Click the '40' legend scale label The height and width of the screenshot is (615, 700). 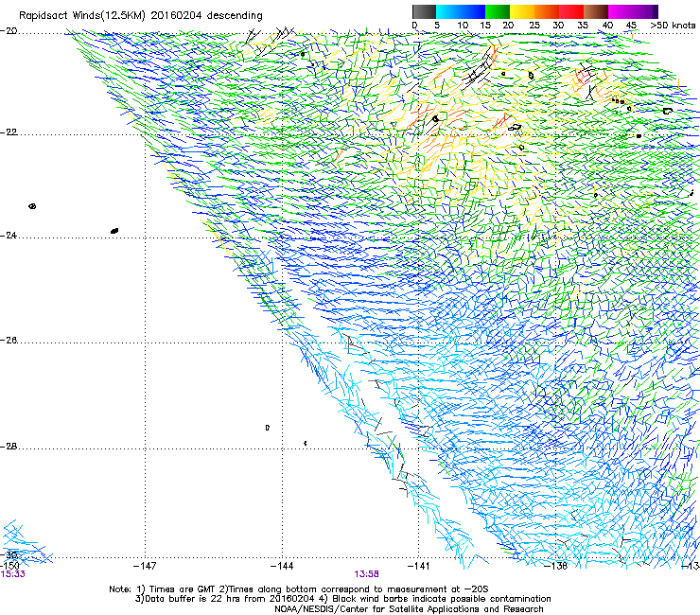coord(607,26)
